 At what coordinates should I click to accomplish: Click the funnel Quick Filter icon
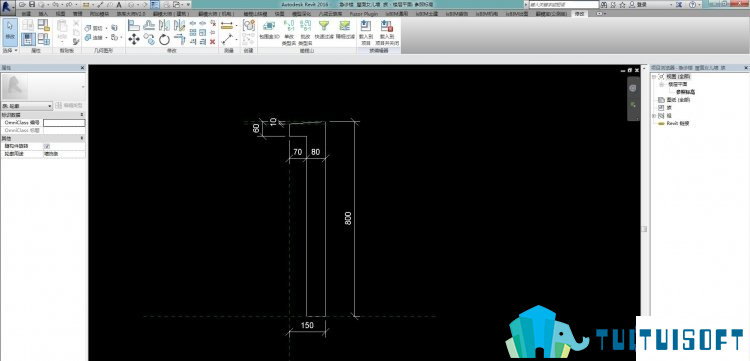coord(323,26)
